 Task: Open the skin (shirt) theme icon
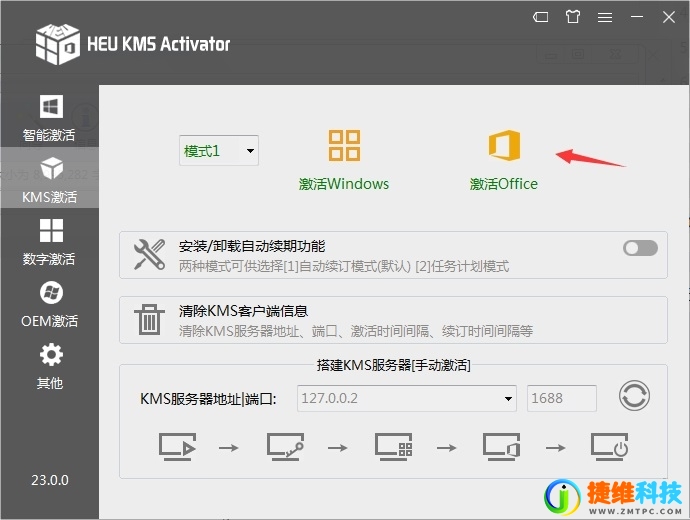click(x=573, y=17)
